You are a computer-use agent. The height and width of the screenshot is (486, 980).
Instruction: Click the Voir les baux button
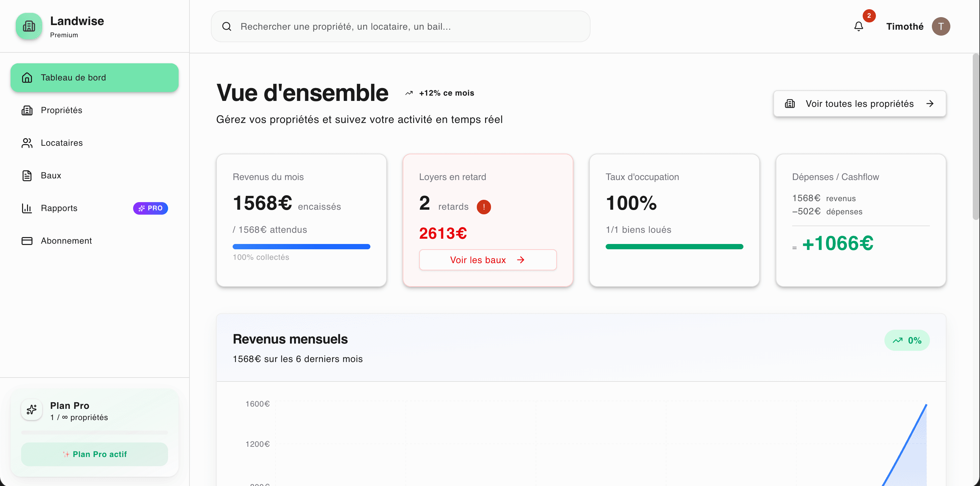coord(487,259)
